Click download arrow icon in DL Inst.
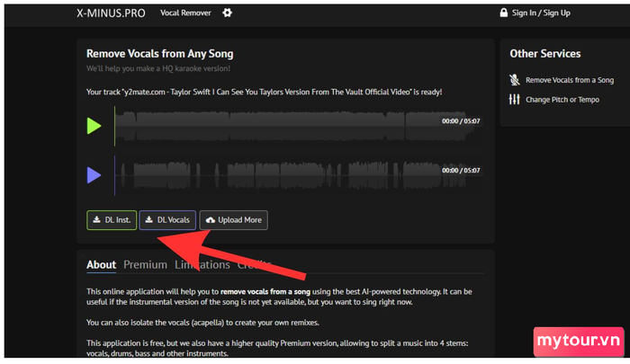Image resolution: width=630 pixels, height=364 pixels. 97,219
